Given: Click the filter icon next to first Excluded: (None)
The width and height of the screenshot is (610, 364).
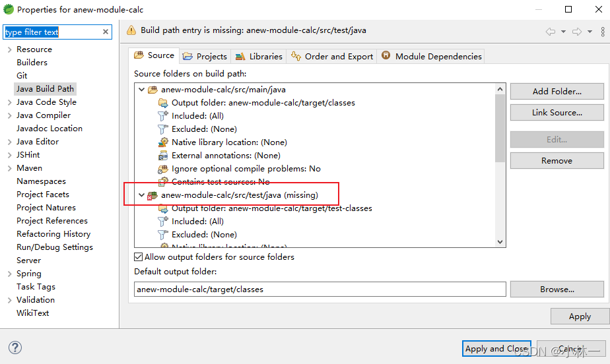Looking at the screenshot, I should click(x=162, y=129).
